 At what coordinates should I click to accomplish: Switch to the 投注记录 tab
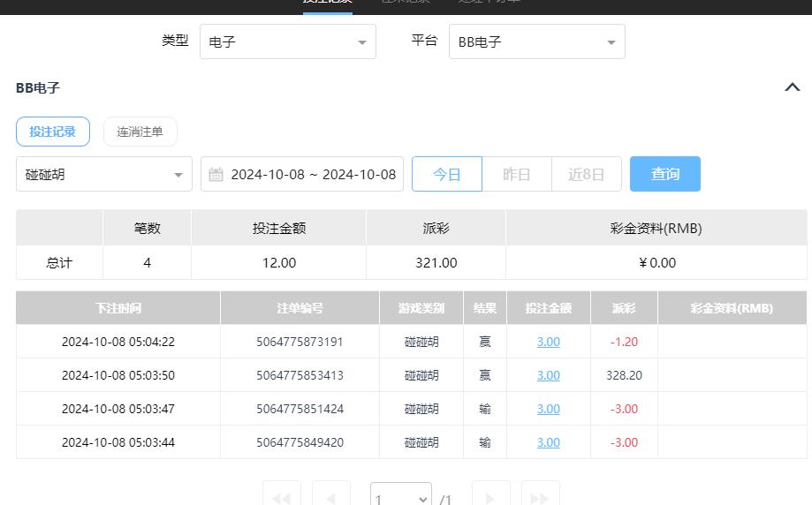tap(53, 132)
